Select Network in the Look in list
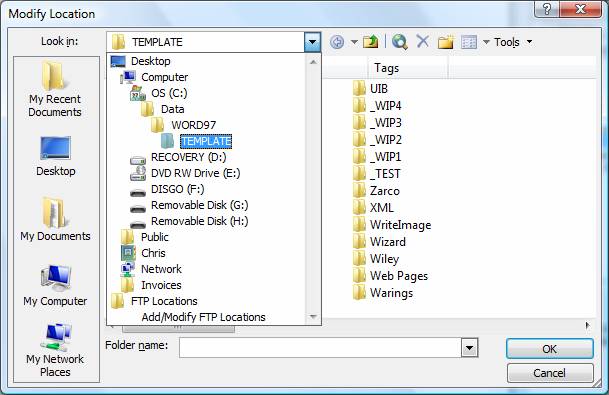This screenshot has height=395, width=609. pyautogui.click(x=151, y=269)
